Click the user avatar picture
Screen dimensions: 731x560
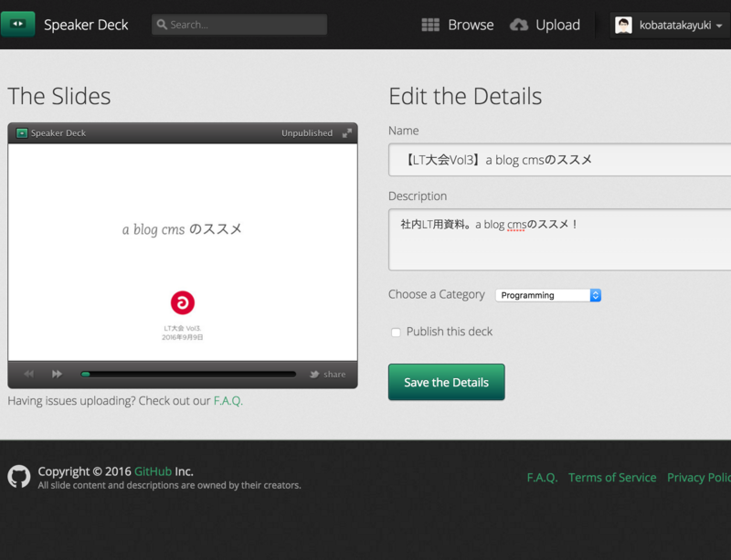(x=623, y=26)
